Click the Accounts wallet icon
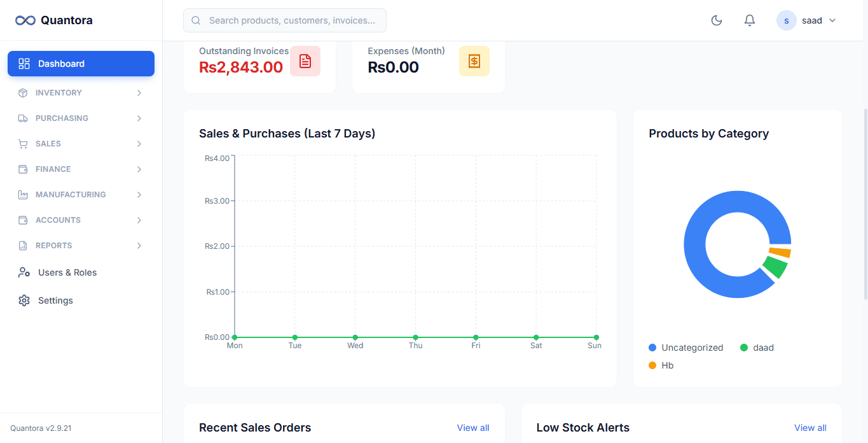The width and height of the screenshot is (868, 443). [23, 220]
